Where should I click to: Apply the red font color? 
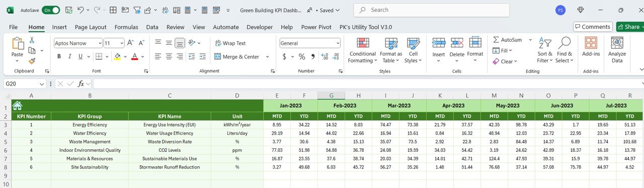click(134, 56)
